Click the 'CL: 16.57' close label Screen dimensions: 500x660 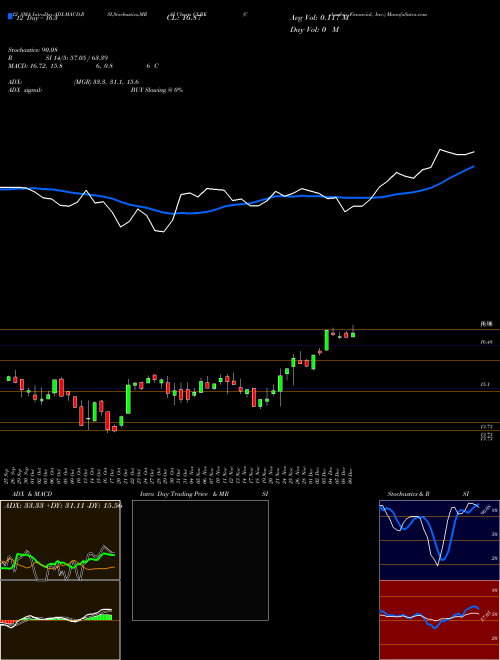pos(184,19)
